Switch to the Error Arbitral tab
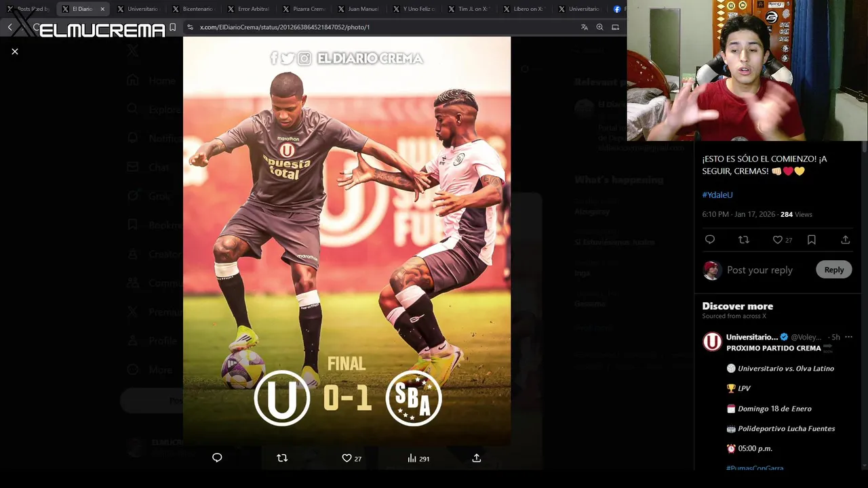Image resolution: width=868 pixels, height=488 pixels. (x=248, y=9)
